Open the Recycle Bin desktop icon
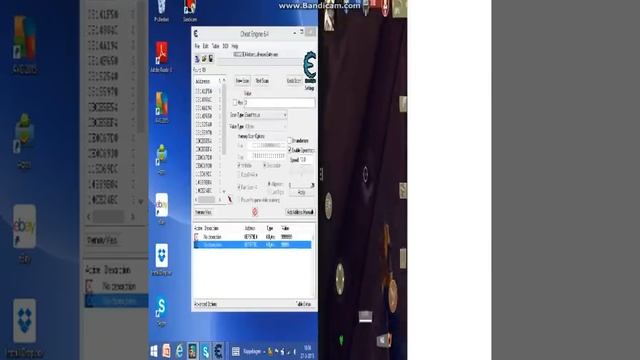The height and width of the screenshot is (360, 640). tap(161, 10)
